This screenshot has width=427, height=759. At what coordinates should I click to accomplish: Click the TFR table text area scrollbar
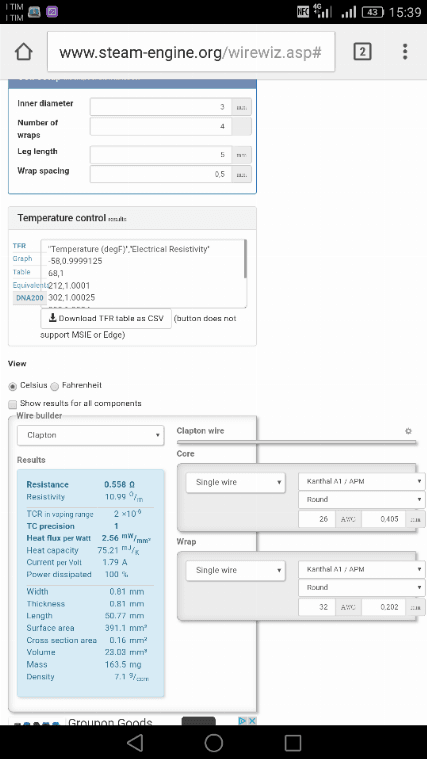(244, 259)
